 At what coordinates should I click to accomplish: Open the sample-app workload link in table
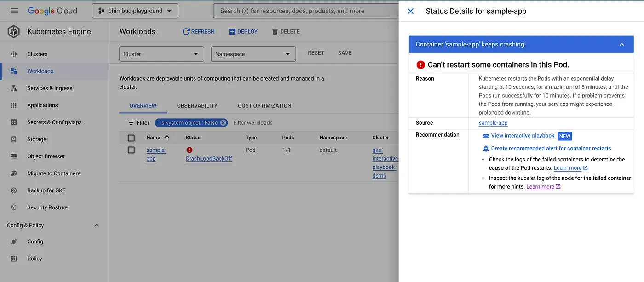[x=156, y=155]
